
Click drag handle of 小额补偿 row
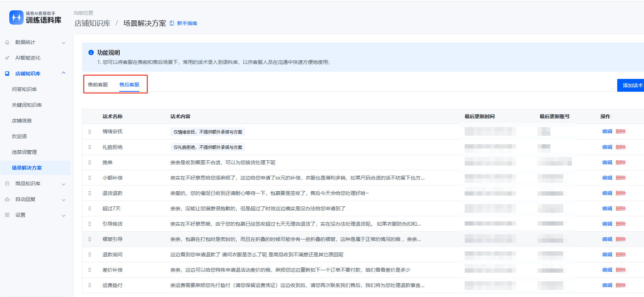click(x=90, y=178)
